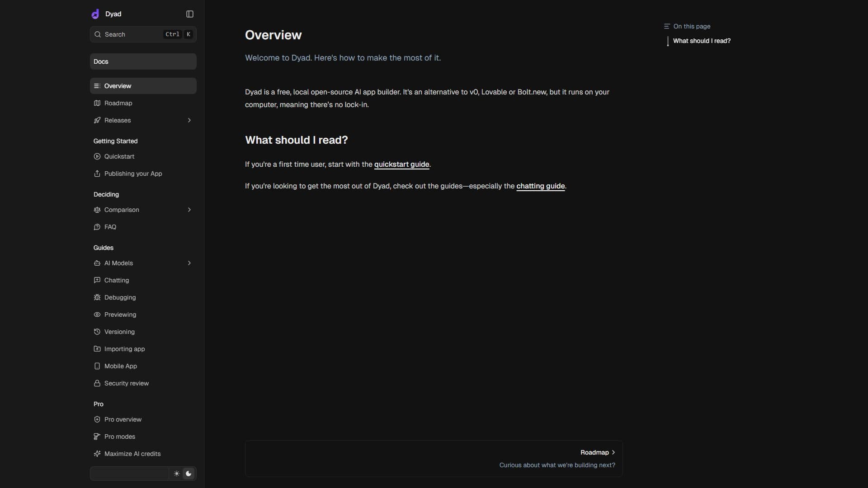Click the 'Getting Started' section label
This screenshot has height=488, width=868.
(115, 141)
